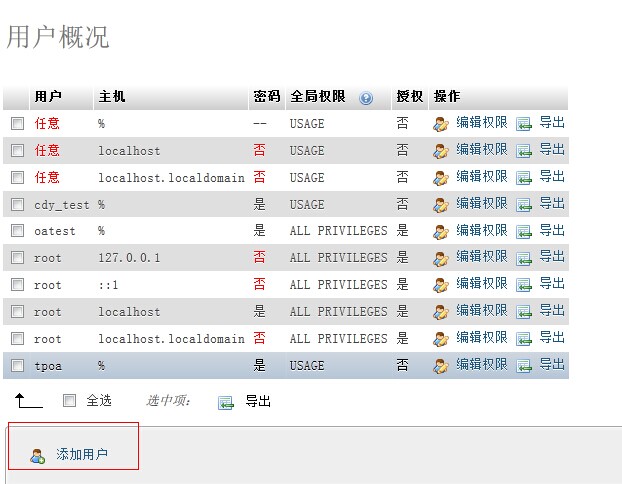The image size is (622, 484).
Task: Click edit privileges icon for root localhost row
Action: click(x=440, y=312)
